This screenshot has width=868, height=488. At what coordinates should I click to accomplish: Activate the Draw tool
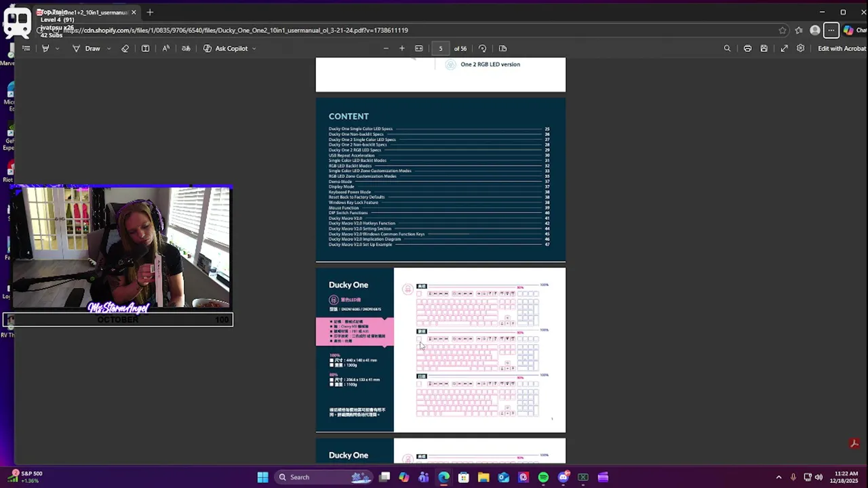(x=86, y=48)
